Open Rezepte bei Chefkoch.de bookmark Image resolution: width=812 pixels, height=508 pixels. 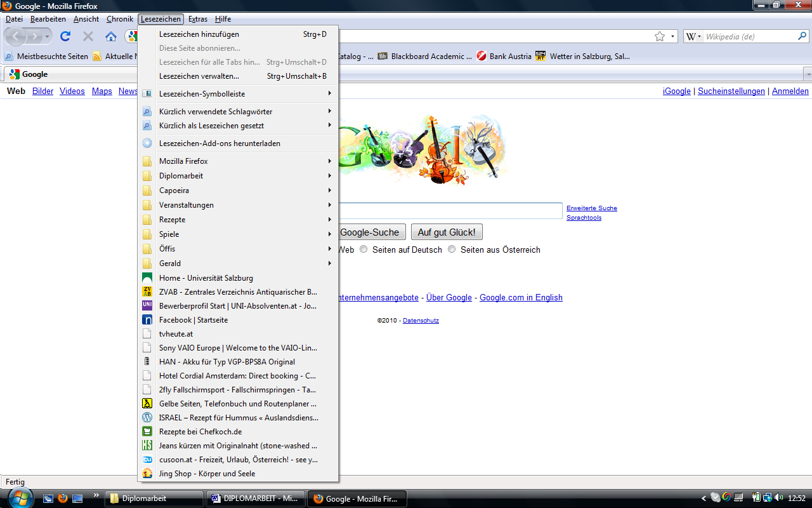[x=200, y=432]
